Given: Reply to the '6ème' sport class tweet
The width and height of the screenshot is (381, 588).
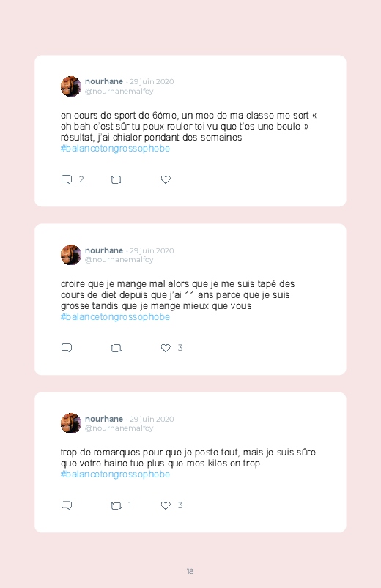Looking at the screenshot, I should click(x=67, y=179).
